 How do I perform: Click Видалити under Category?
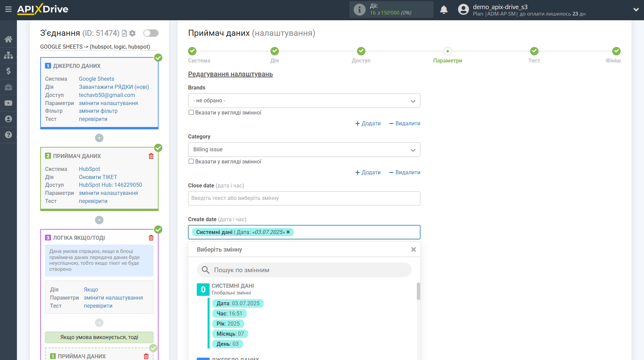[x=405, y=173]
